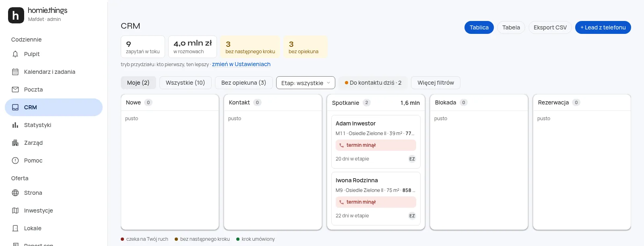The height and width of the screenshot is (246, 644).
Task: Click the map icon next to Inwestycje
Action: pos(15,211)
